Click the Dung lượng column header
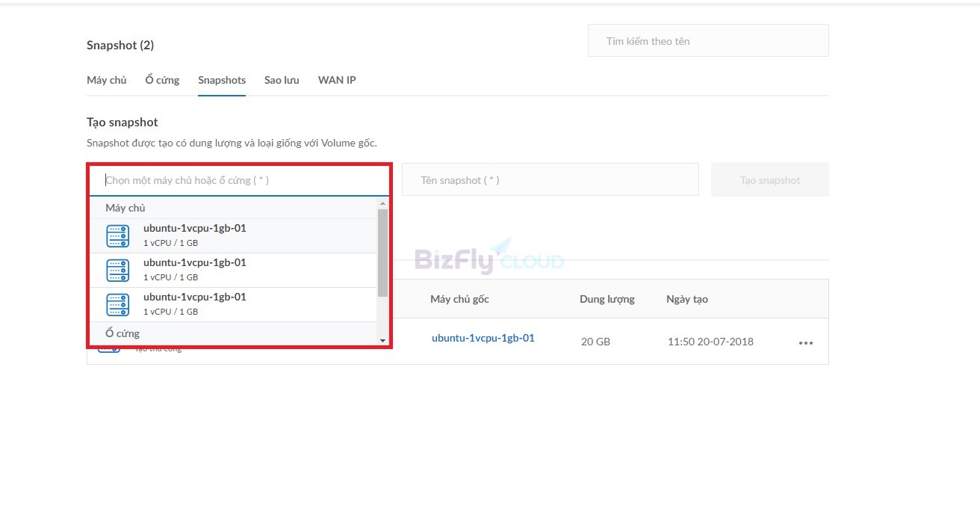 (607, 299)
